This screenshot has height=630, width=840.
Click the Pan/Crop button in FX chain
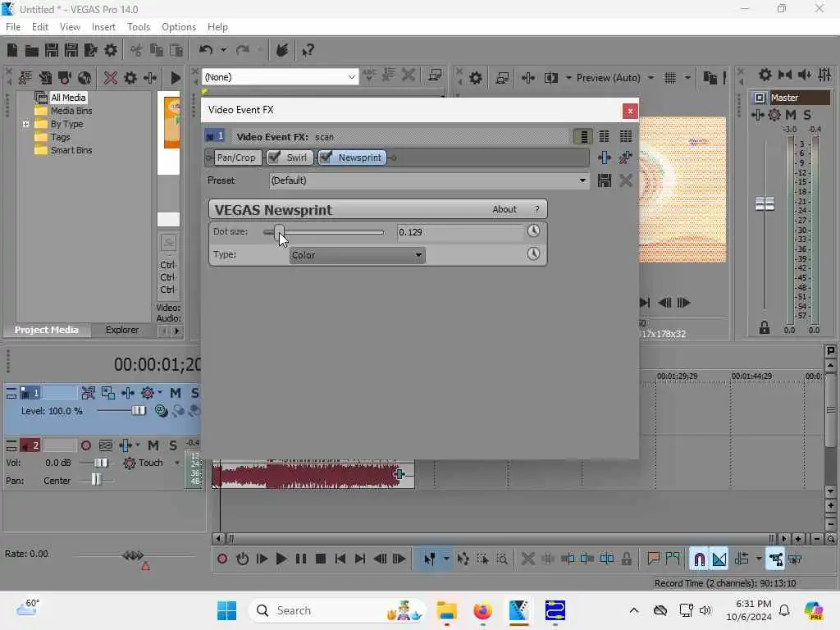click(236, 157)
